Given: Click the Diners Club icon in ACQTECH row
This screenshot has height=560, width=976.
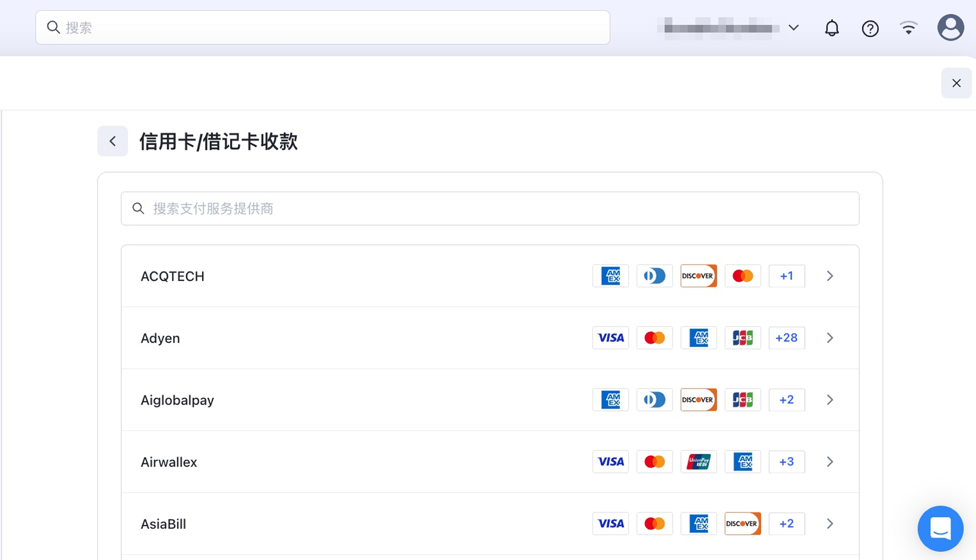Looking at the screenshot, I should click(x=654, y=276).
